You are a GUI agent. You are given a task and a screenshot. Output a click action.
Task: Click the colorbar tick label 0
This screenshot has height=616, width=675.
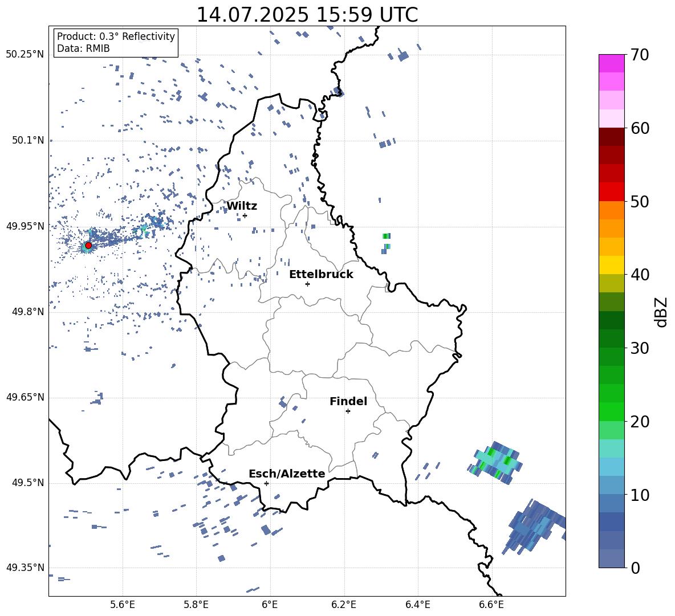click(636, 568)
